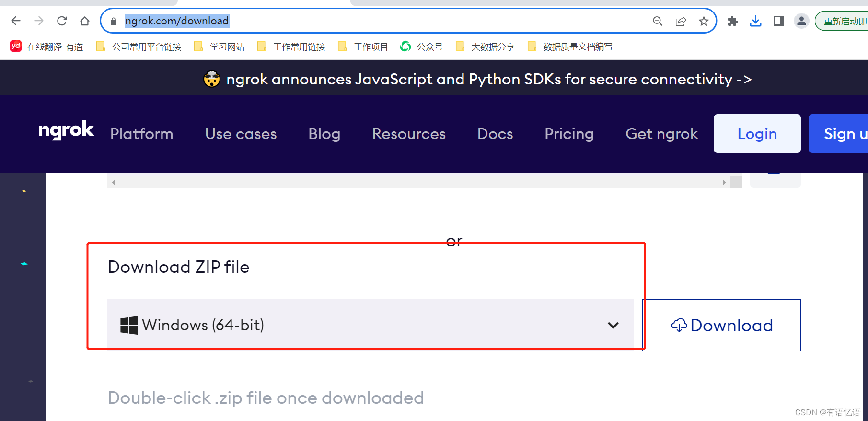The width and height of the screenshot is (868, 421).
Task: Click the Download ZIP button
Action: point(721,325)
